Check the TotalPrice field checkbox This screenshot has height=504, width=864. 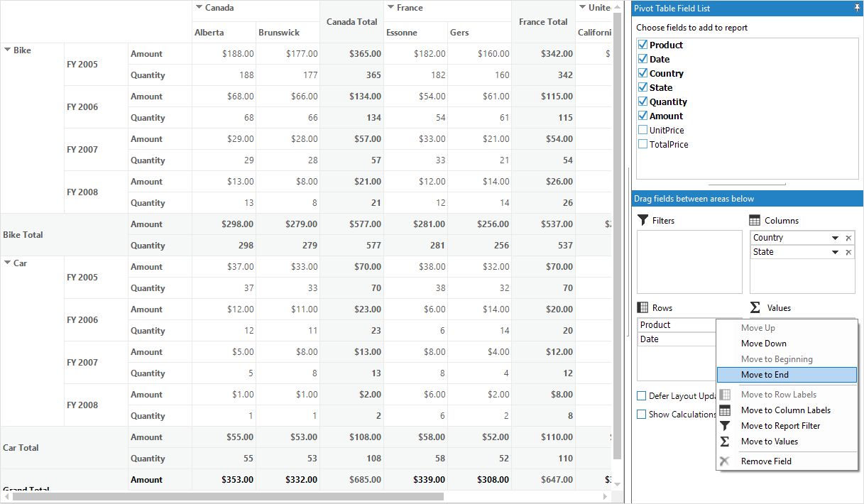click(x=642, y=144)
